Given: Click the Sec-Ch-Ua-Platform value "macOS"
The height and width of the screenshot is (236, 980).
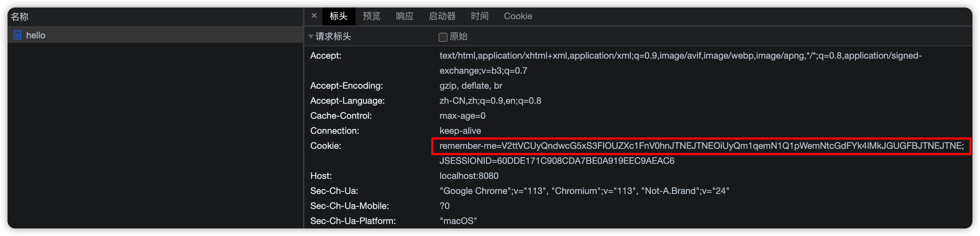Looking at the screenshot, I should [x=458, y=221].
